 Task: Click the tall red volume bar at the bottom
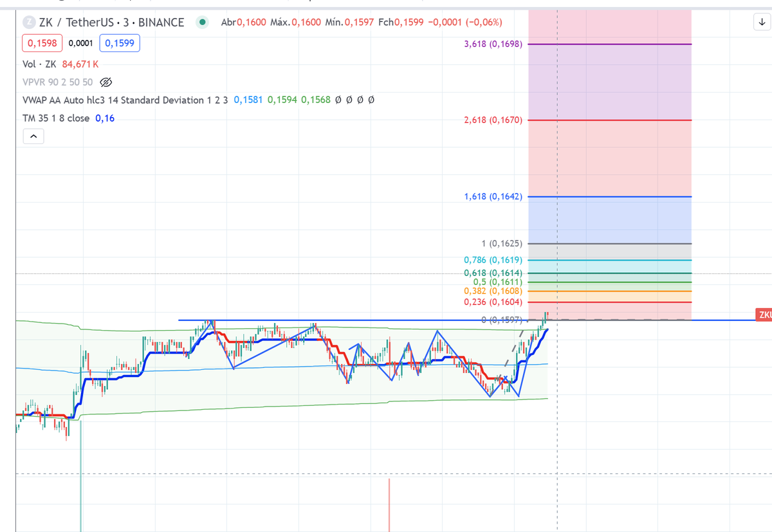389,505
